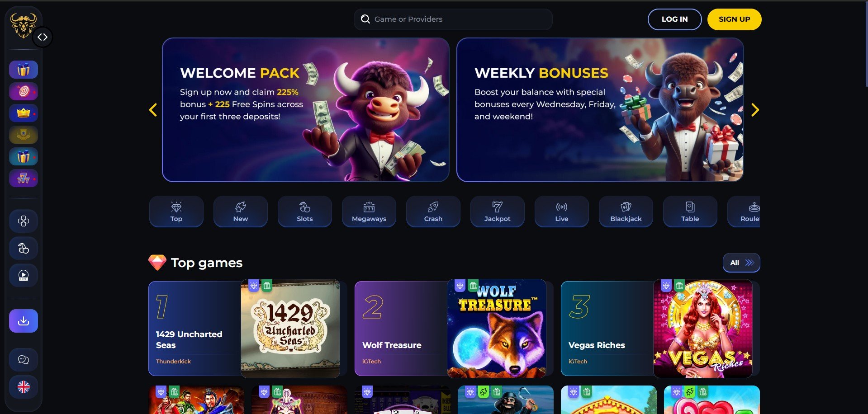Open the live play icon in sidebar
868x414 pixels.
click(24, 275)
